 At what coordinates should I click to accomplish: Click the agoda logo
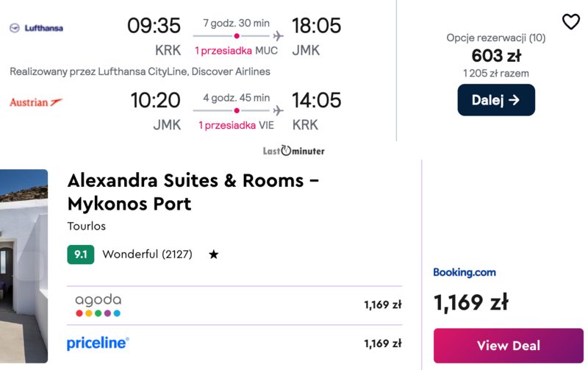98,305
